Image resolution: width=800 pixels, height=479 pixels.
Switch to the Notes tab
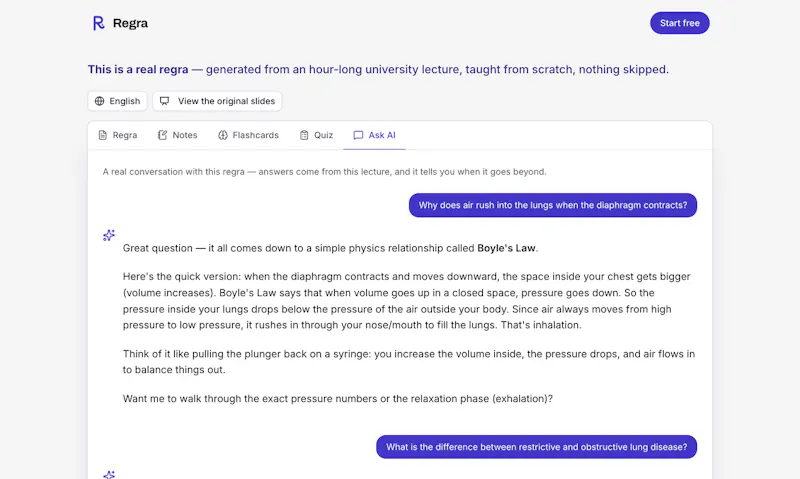178,135
